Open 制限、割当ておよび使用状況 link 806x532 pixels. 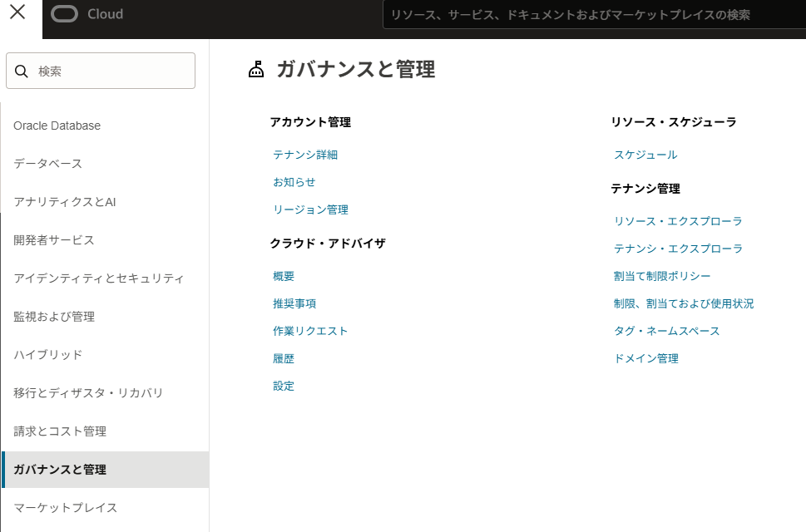tap(684, 303)
